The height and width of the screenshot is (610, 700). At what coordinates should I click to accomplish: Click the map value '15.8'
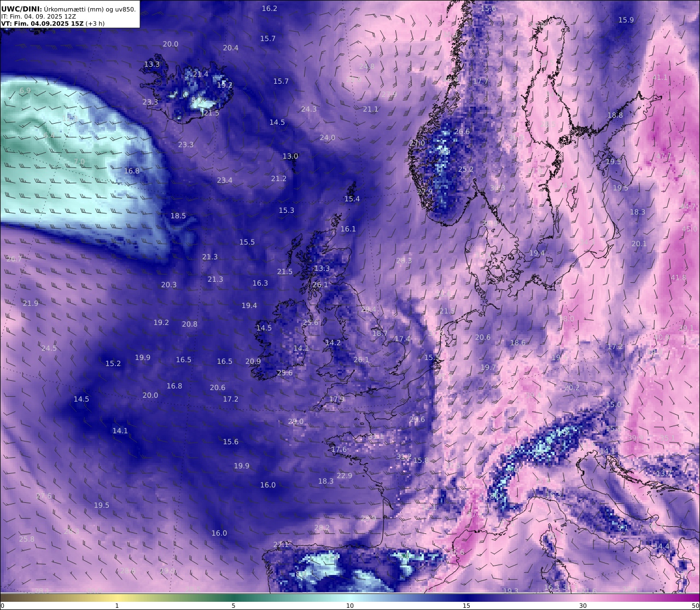tap(421, 460)
